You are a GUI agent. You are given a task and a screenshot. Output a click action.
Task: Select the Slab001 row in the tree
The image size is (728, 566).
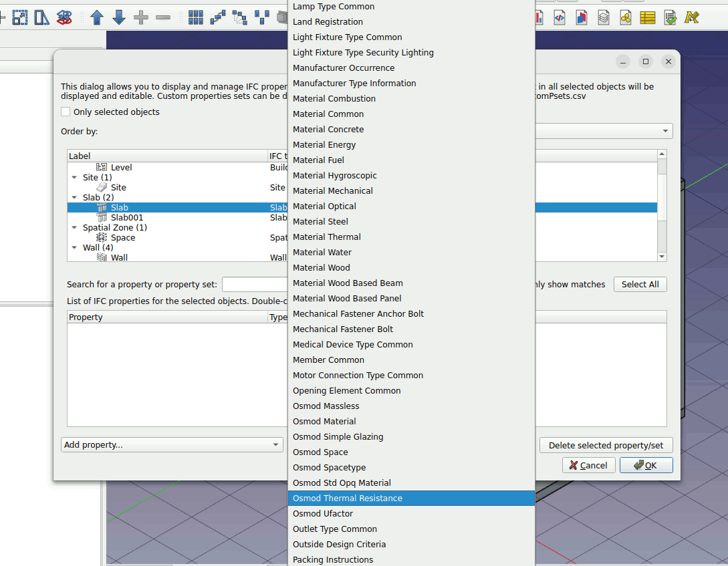click(x=126, y=218)
